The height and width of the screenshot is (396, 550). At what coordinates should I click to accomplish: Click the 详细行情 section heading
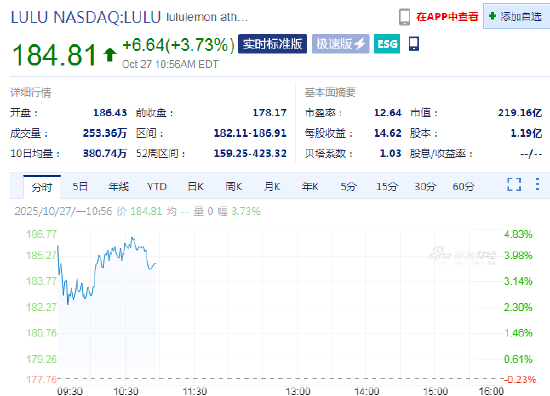click(x=31, y=93)
